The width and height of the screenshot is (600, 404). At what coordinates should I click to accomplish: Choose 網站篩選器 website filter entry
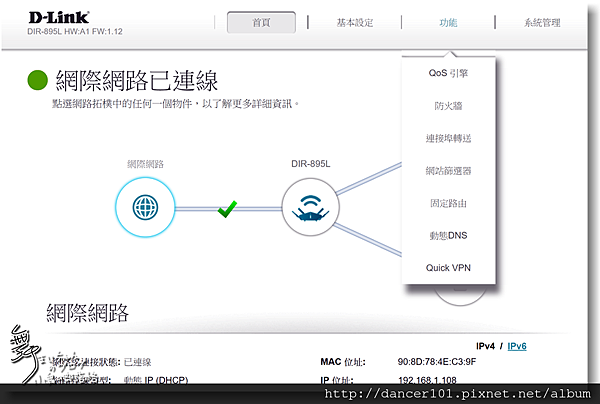pos(448,171)
